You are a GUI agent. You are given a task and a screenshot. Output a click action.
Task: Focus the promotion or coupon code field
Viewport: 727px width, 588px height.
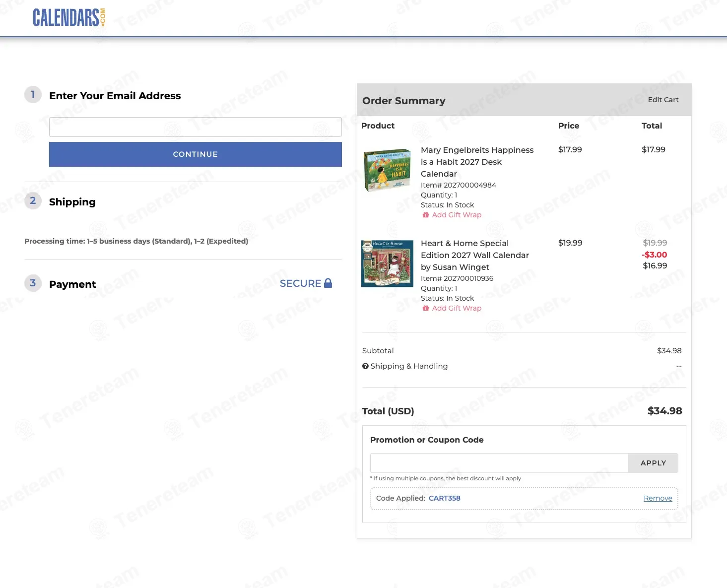[499, 463]
